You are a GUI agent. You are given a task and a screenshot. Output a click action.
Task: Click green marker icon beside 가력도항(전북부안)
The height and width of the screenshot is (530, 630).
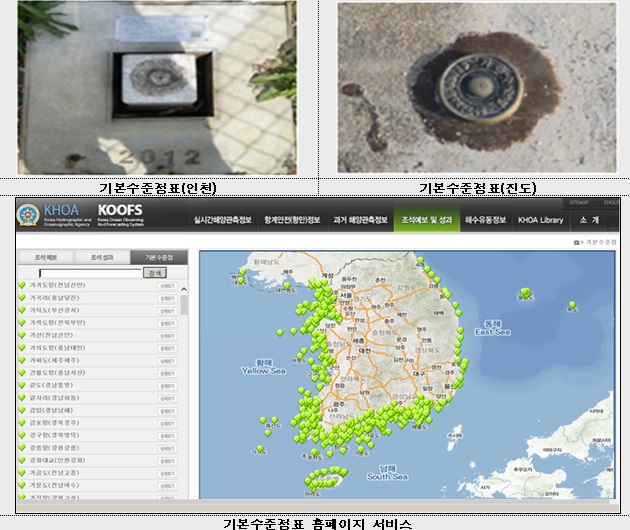coord(22,323)
